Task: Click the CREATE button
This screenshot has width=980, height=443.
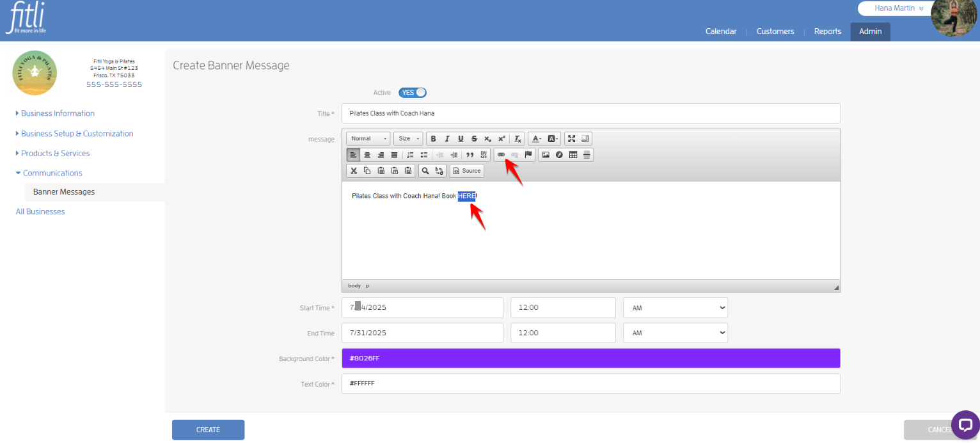Action: tap(209, 430)
